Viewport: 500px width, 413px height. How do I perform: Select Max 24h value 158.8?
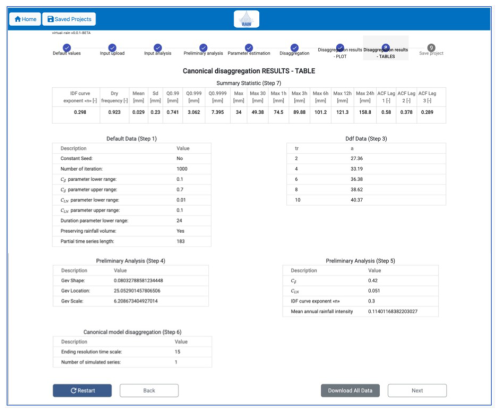[x=365, y=112]
